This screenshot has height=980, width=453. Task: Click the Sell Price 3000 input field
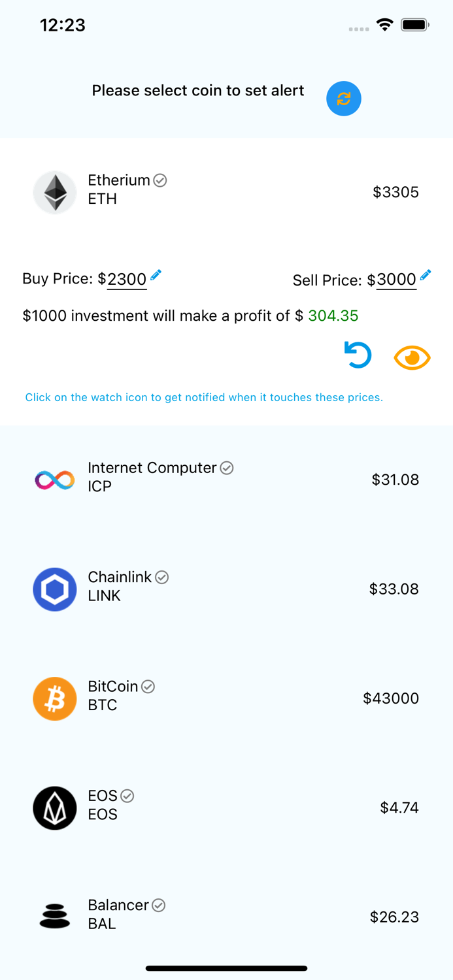[395, 280]
